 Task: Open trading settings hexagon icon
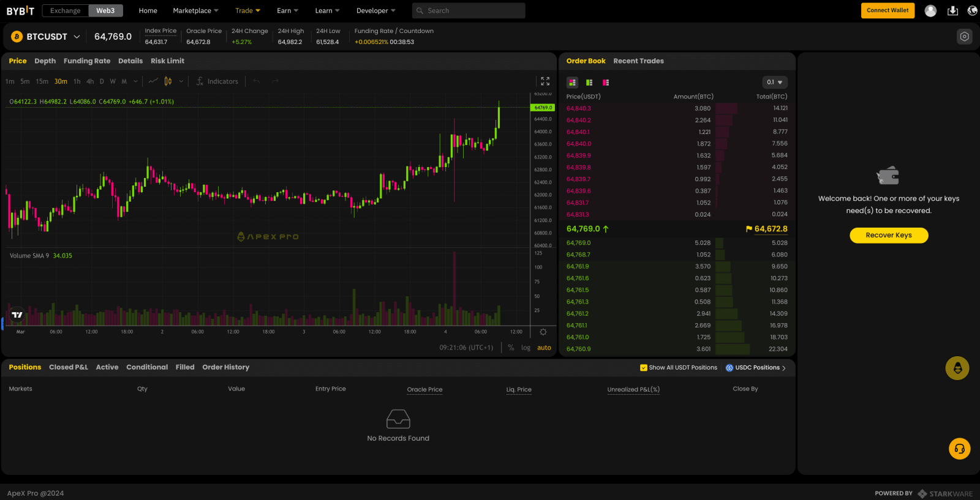tap(965, 37)
